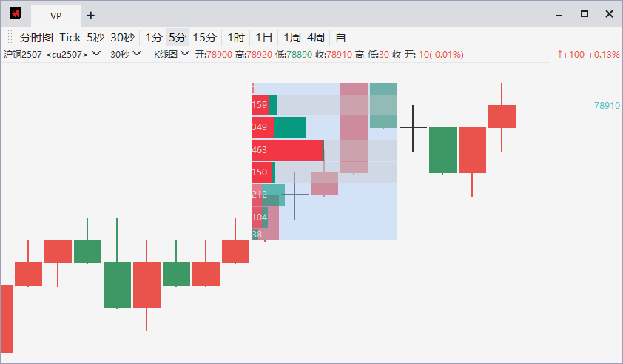
Task: Click the toolbar drag handle grip
Action: 10,37
